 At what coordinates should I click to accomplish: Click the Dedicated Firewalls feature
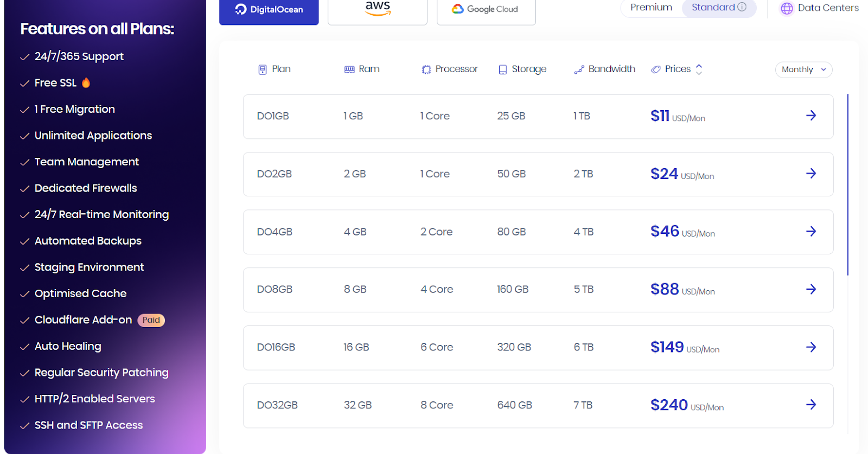(86, 188)
